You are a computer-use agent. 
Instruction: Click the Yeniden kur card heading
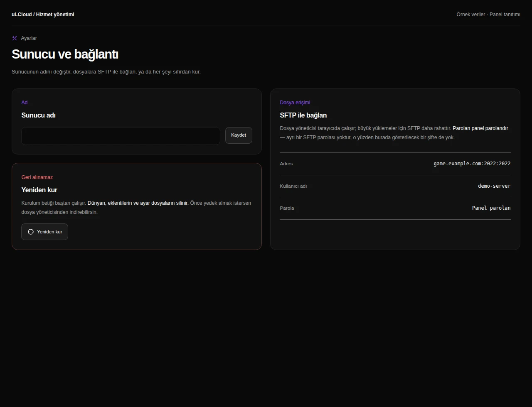(x=39, y=190)
